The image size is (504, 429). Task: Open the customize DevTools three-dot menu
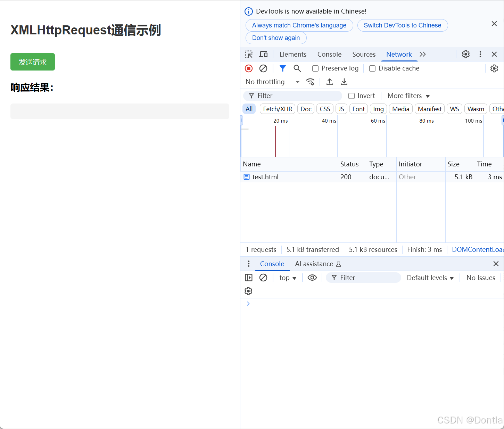(x=480, y=54)
